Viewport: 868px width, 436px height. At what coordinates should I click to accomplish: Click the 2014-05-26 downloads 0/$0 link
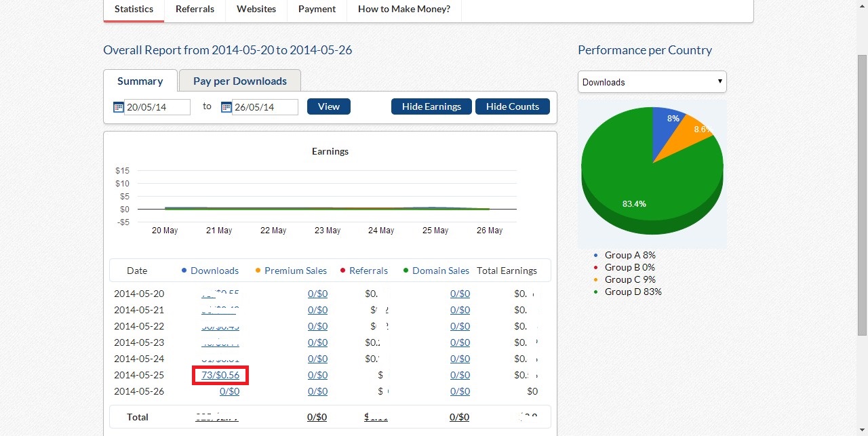229,391
